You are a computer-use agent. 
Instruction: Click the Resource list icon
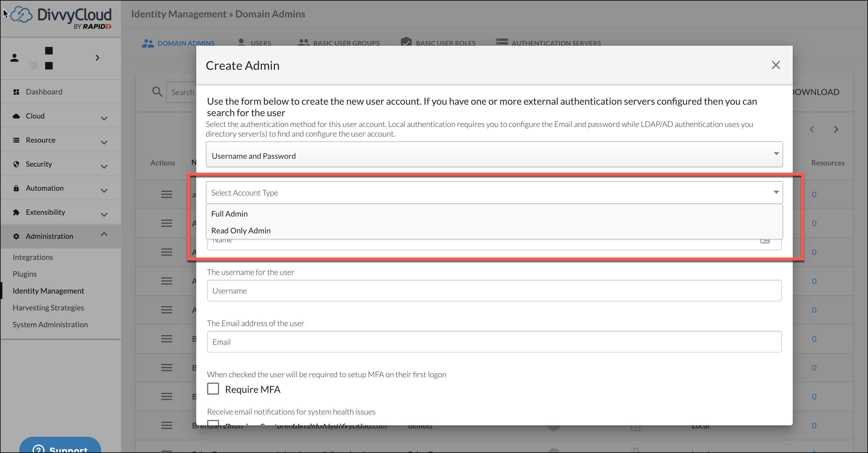point(16,140)
